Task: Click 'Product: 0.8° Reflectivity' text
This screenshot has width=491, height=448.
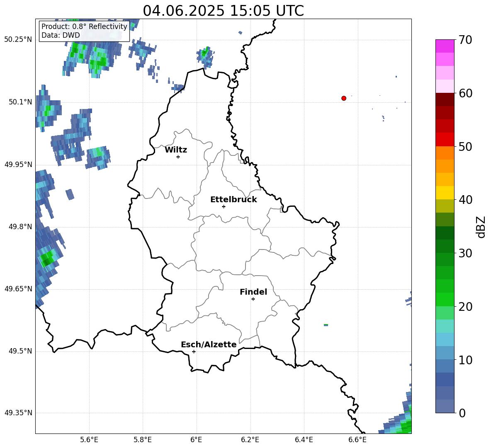Action: click(x=84, y=27)
